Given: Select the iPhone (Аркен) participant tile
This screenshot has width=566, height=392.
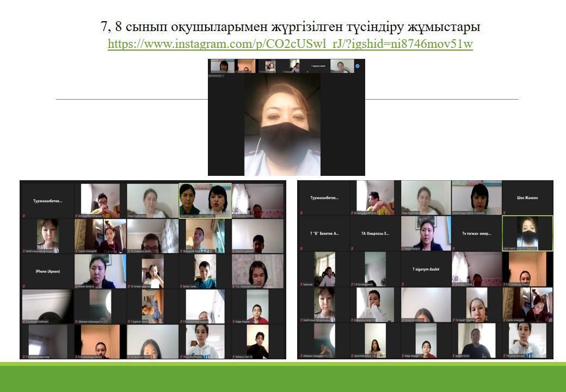Looking at the screenshot, I should click(47, 271).
